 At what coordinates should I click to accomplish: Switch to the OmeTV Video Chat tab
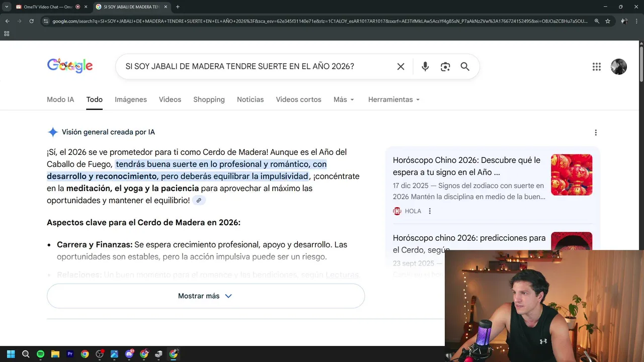(48, 7)
